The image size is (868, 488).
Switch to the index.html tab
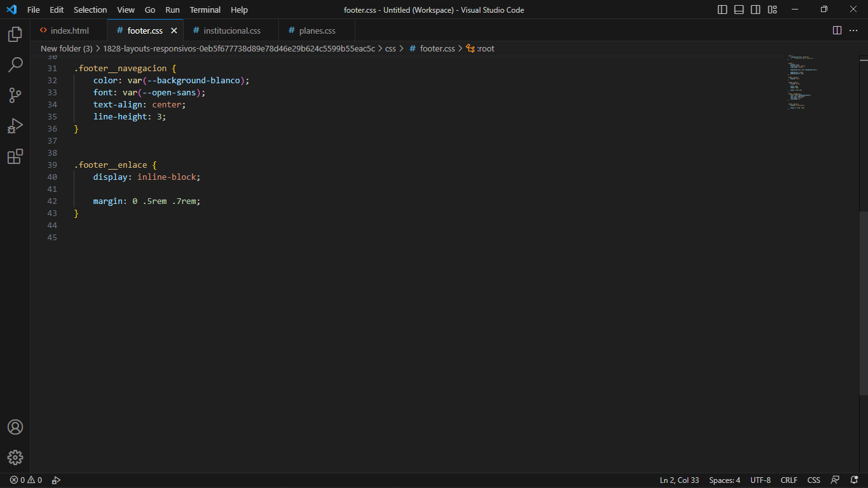69,30
